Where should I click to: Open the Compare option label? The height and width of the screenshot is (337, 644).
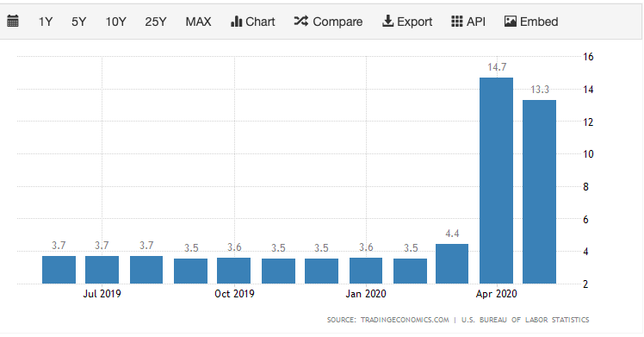(337, 22)
